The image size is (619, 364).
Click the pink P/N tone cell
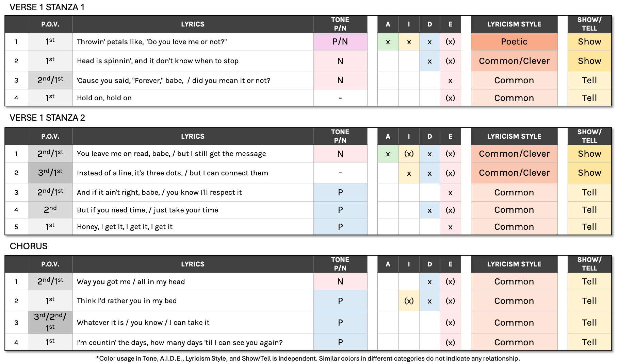340,42
